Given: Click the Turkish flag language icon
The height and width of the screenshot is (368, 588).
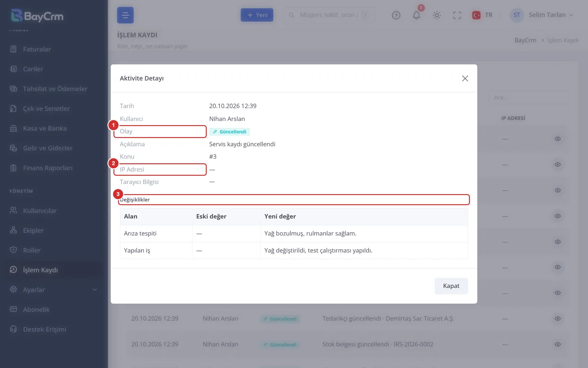Looking at the screenshot, I should pyautogui.click(x=476, y=15).
